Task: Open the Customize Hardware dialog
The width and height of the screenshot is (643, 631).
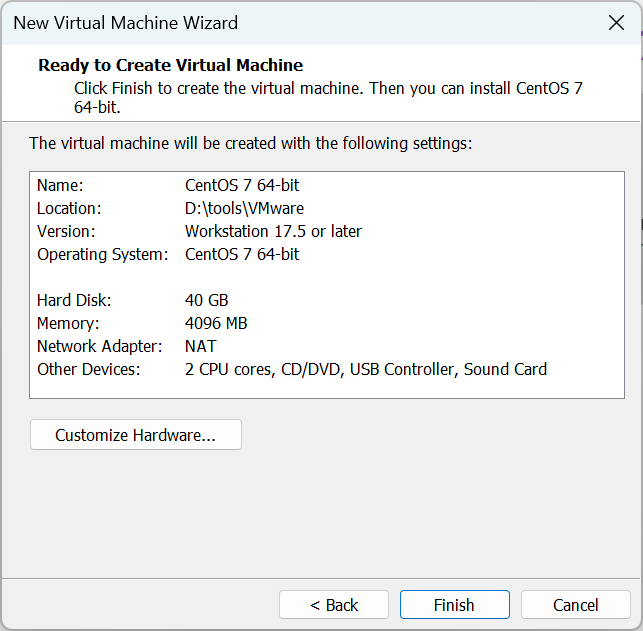Action: (135, 435)
